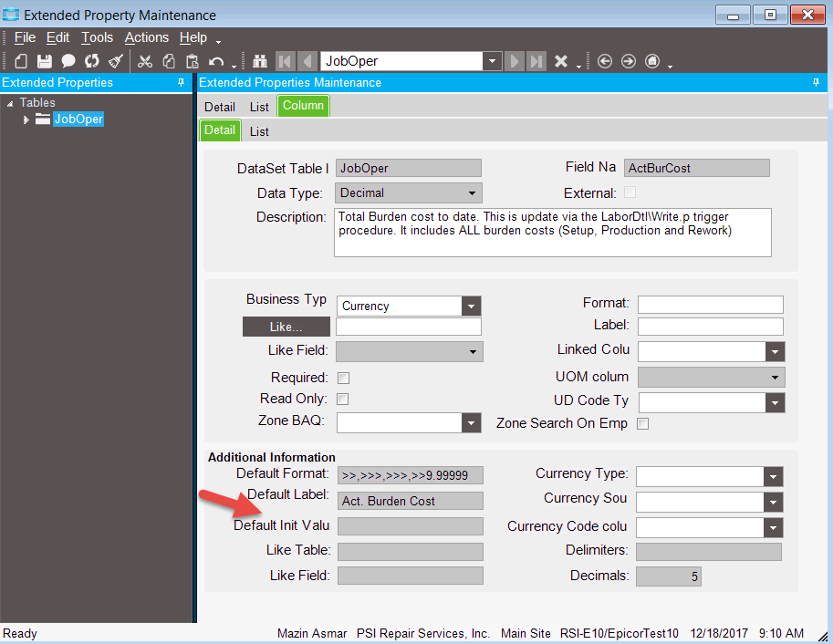Screen dimensions: 833x644
Task: Expand the JobOper tree node
Action: [x=26, y=119]
